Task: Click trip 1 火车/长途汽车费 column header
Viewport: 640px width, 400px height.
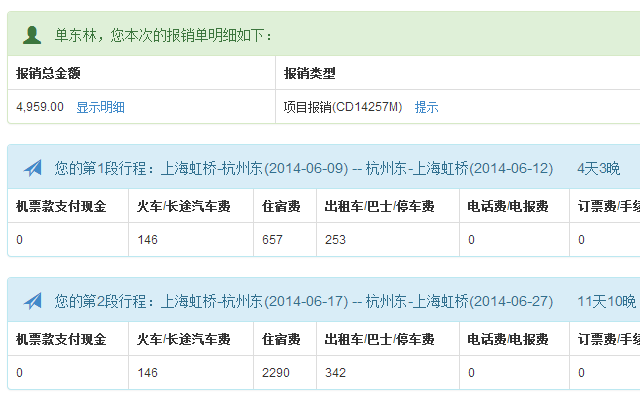Action: (x=184, y=206)
